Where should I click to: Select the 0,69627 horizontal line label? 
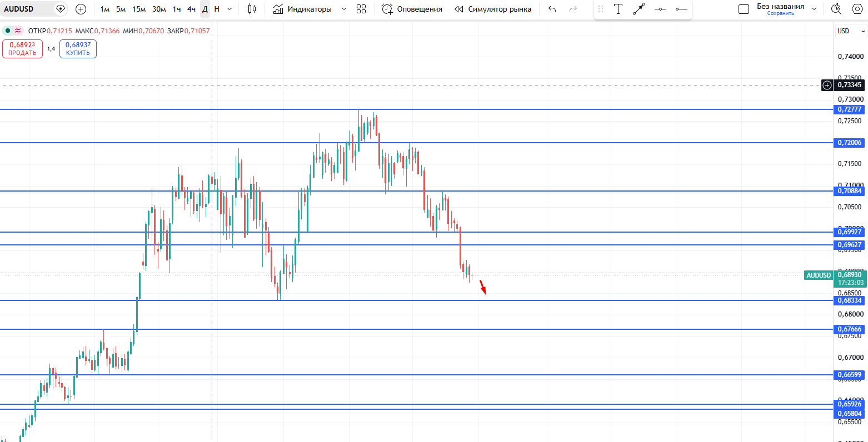[x=850, y=245]
